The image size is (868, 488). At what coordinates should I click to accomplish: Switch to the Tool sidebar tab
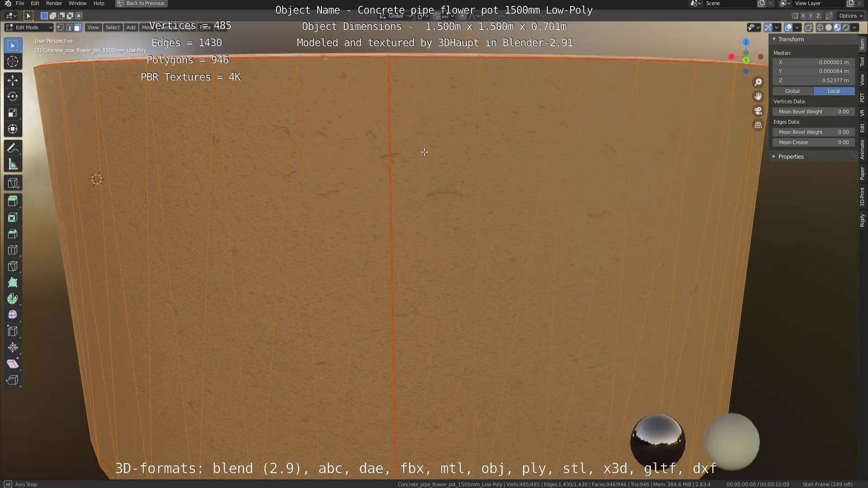862,62
